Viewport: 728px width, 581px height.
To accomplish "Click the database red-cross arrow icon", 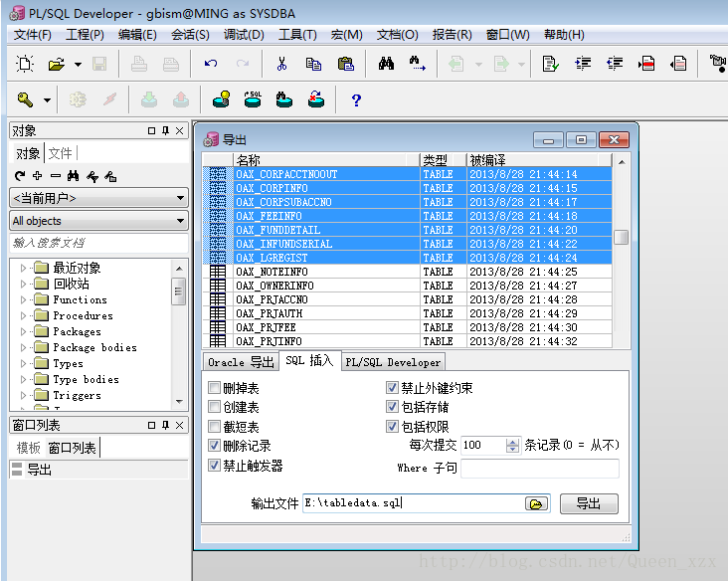I will [x=316, y=98].
